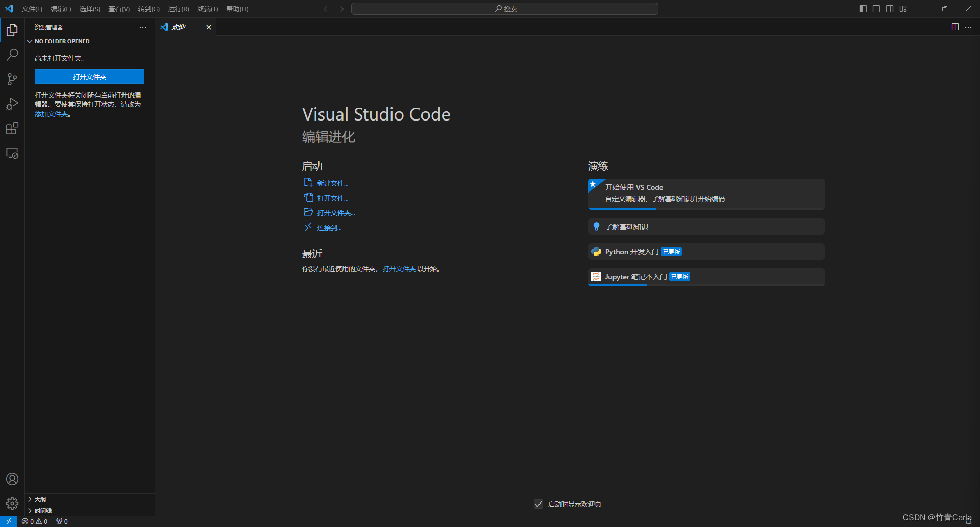Open Python 开发入门 walkthrough
Screen dimensions: 980x527
(x=706, y=252)
